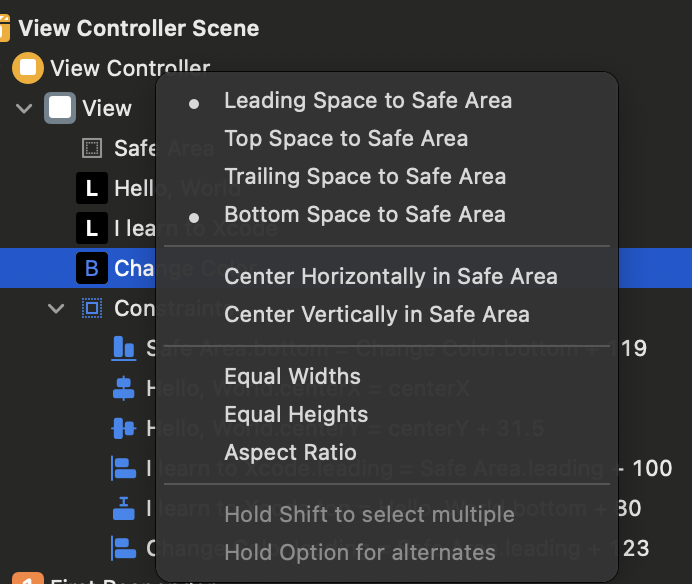Enable Top Space to Safe Area

[x=346, y=139]
